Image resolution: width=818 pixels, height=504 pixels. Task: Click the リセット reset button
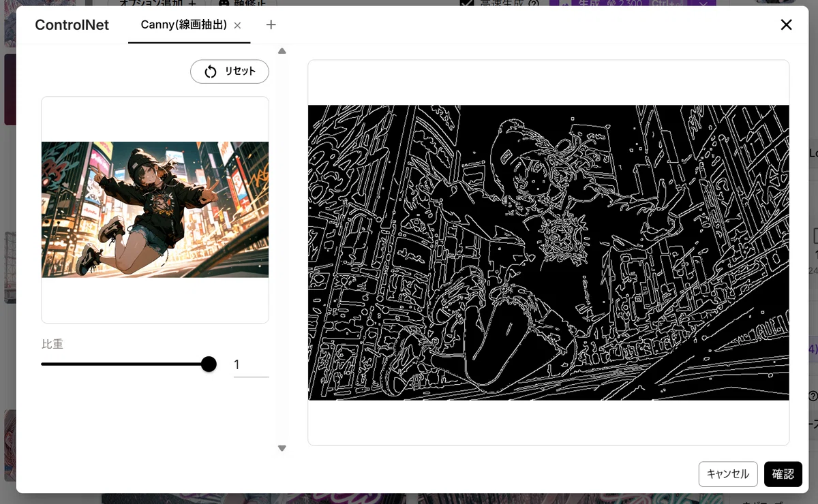point(230,72)
